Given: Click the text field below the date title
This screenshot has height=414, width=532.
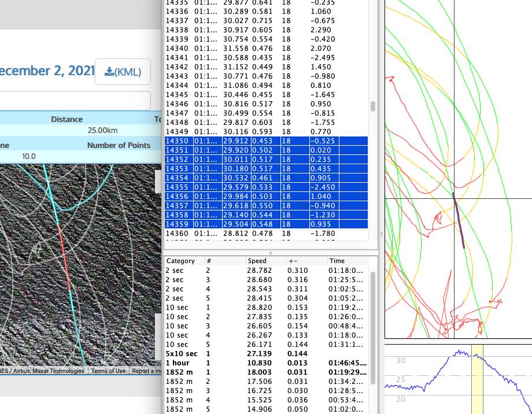Looking at the screenshot, I should pyautogui.click(x=75, y=101).
